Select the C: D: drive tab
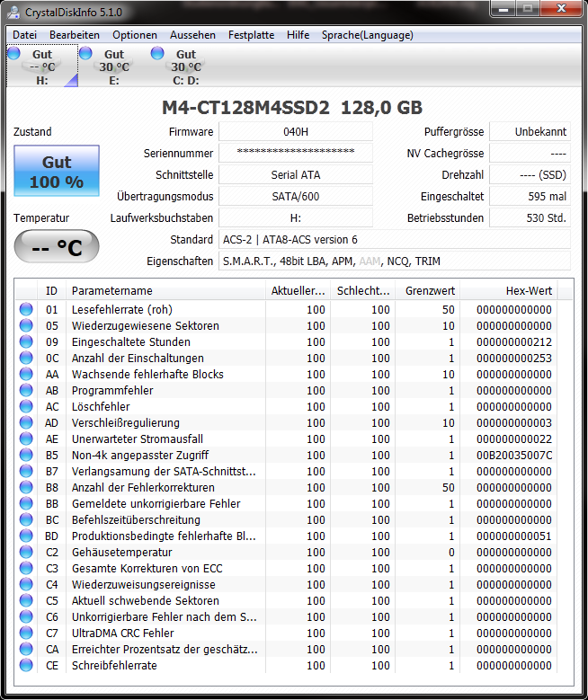This screenshot has width=588, height=700. click(185, 67)
